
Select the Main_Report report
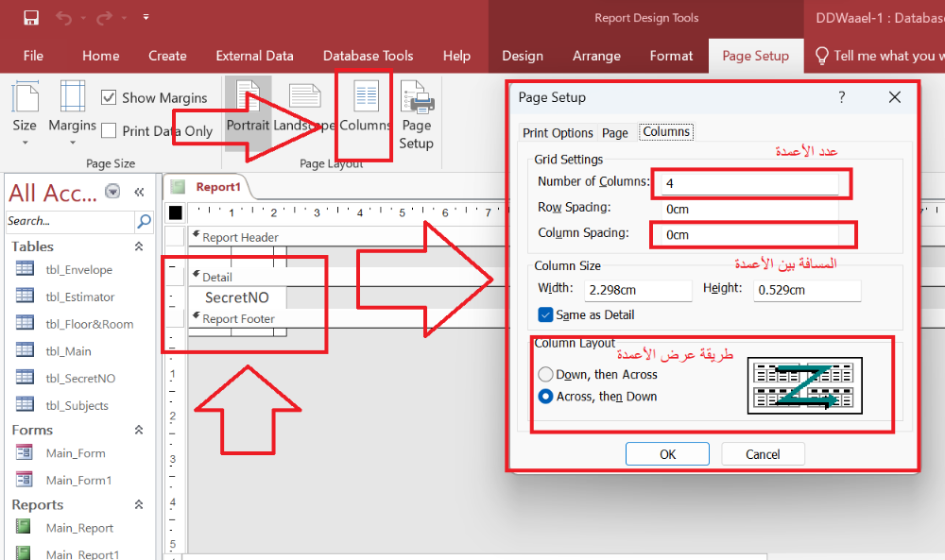click(x=79, y=528)
